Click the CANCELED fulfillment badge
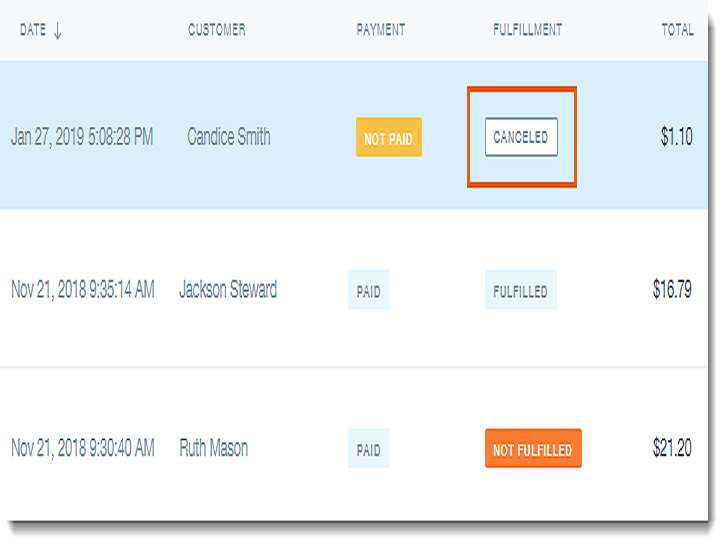 (521, 138)
